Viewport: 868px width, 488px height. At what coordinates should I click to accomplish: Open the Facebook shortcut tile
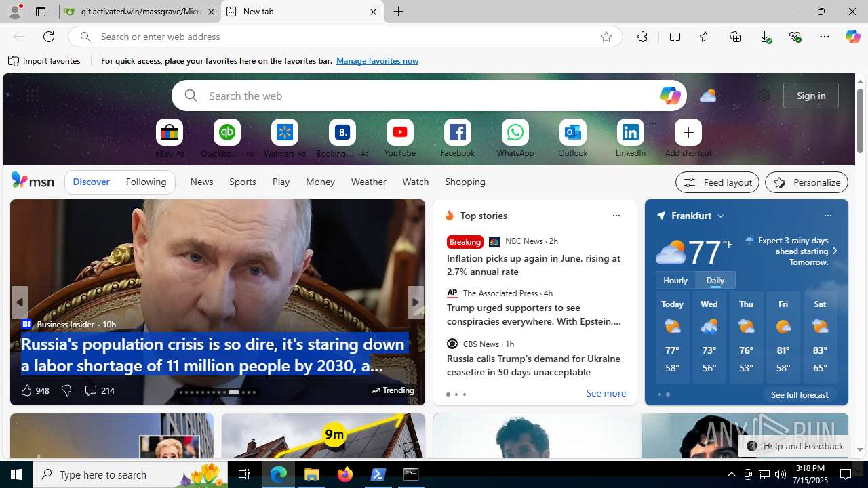[458, 132]
